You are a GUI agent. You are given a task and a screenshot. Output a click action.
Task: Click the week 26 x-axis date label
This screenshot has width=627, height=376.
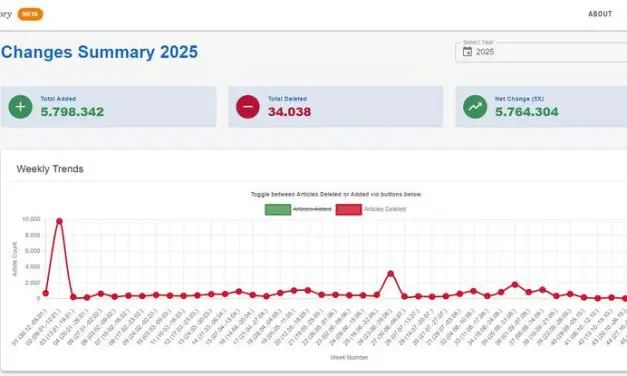click(x=375, y=327)
